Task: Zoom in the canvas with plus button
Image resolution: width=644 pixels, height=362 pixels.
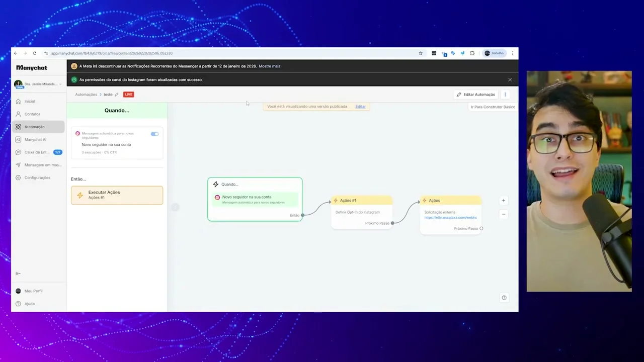Action: point(504,201)
